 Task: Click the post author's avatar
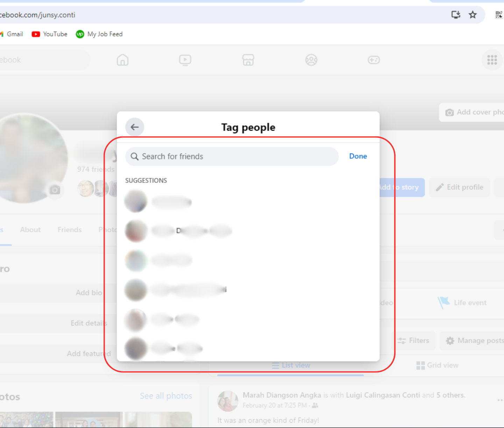[x=228, y=401]
